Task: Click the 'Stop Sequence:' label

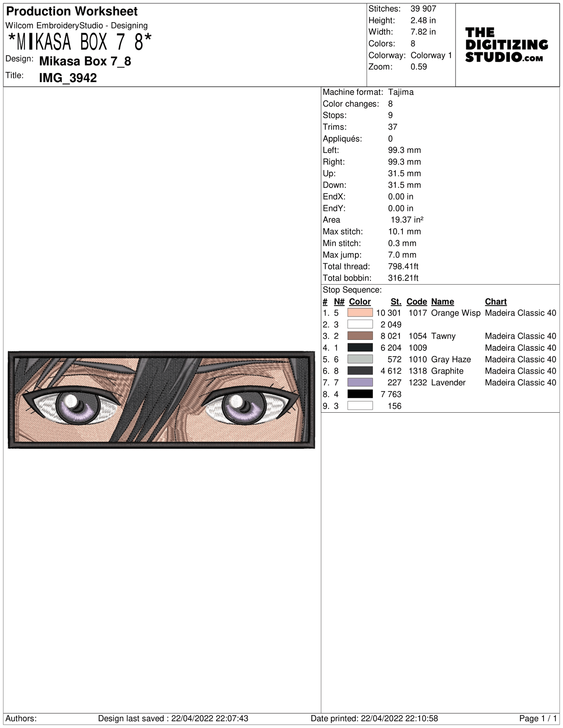Action: 352,290
